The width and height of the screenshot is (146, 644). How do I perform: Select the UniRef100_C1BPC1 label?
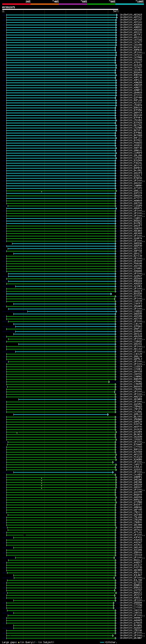(x=131, y=218)
